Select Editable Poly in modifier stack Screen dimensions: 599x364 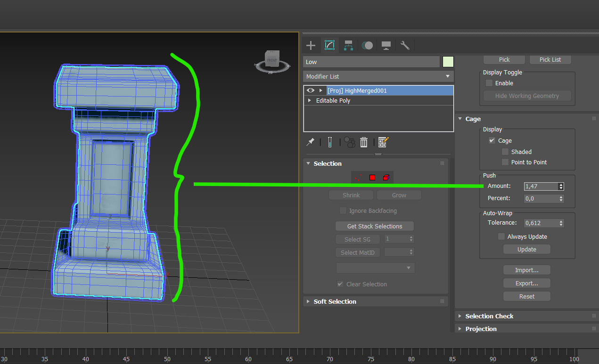(333, 100)
